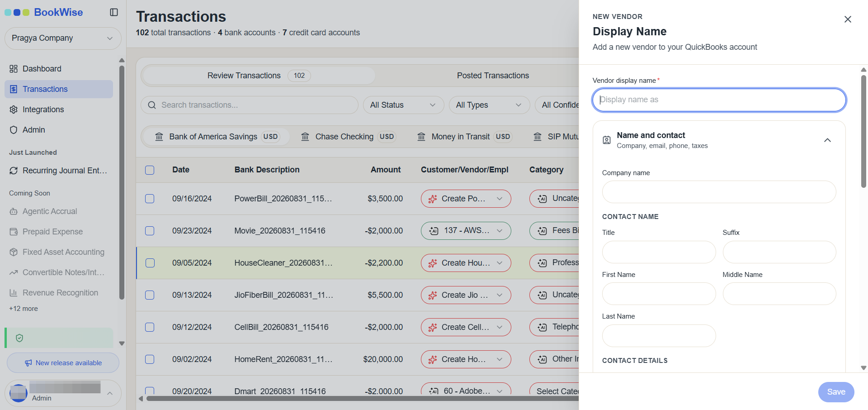This screenshot has height=410, width=868.
Task: Switch to Posted Transactions tab
Action: 493,76
